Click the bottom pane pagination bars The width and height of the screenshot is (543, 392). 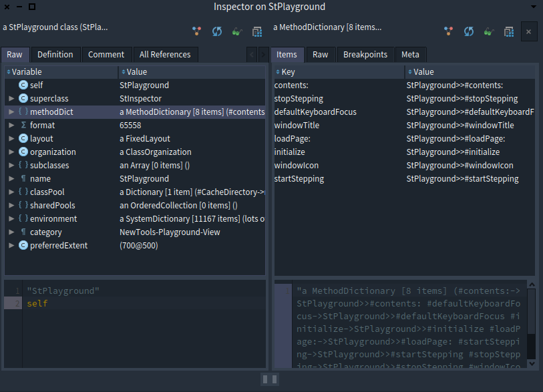click(x=270, y=379)
